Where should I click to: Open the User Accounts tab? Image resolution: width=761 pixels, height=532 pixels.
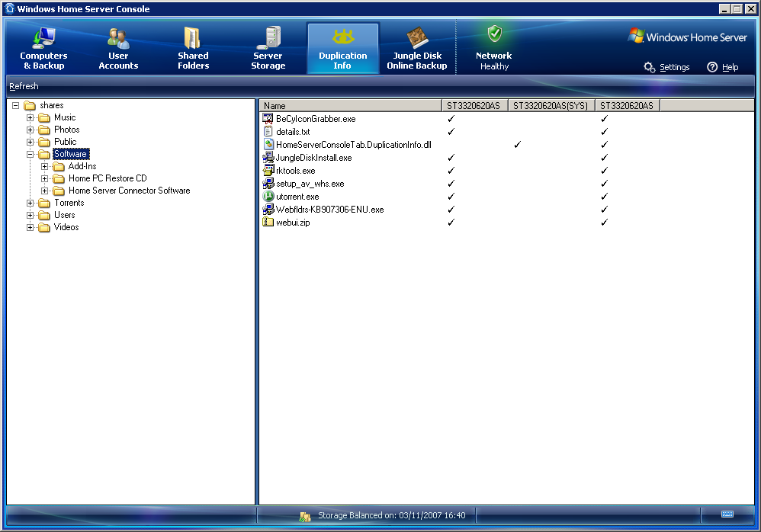(x=118, y=49)
